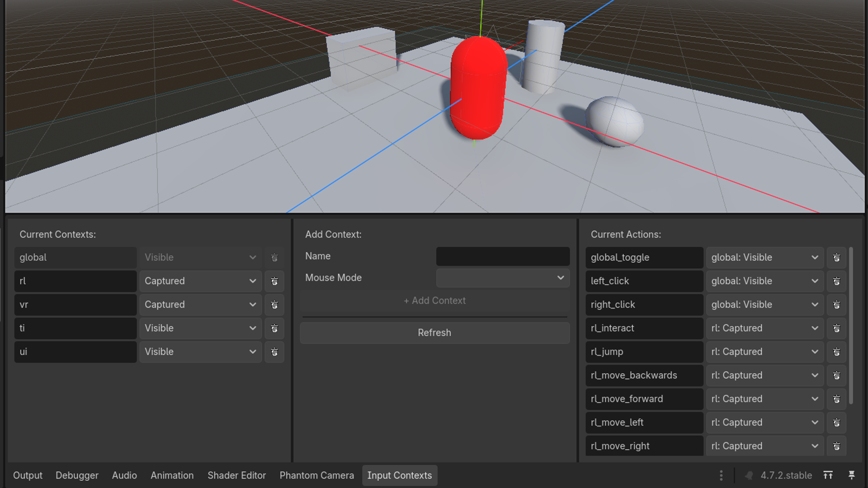Toggle the pin bottom panel icon
Screen dimensions: 868x488
point(851,475)
